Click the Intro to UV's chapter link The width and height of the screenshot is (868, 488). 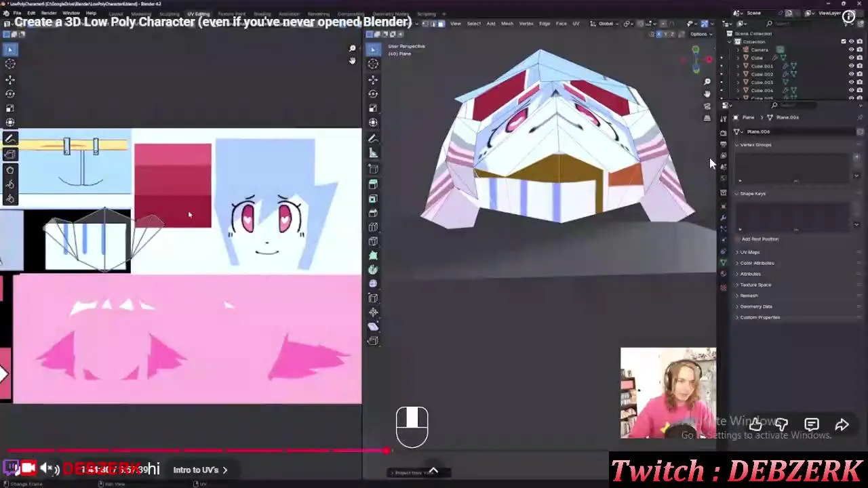(200, 470)
